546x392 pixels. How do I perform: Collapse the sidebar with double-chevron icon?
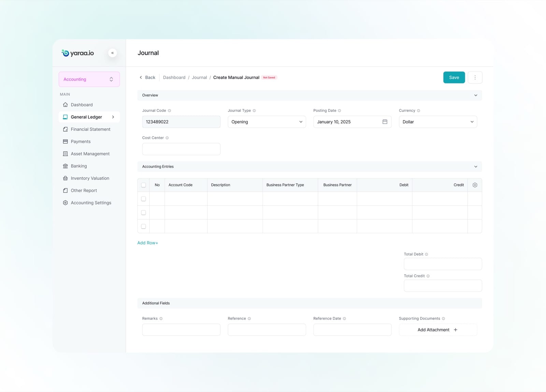(x=112, y=53)
